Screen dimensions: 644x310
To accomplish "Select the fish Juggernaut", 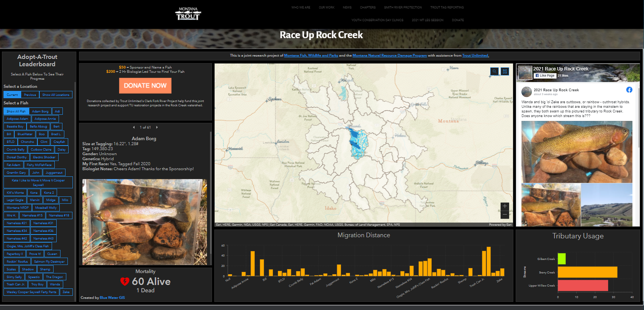I will 54,173.
